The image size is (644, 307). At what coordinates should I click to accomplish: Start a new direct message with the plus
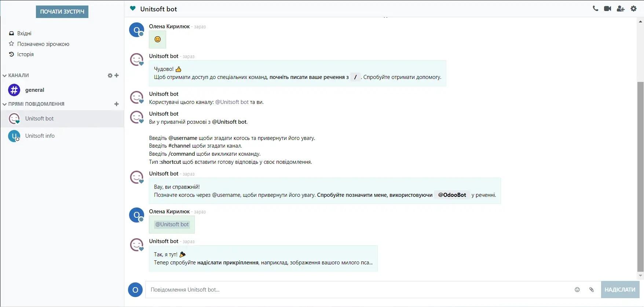click(x=117, y=104)
